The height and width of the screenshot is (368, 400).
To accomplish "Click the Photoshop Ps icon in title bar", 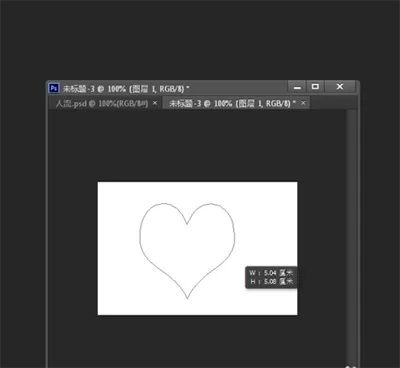I will point(54,88).
